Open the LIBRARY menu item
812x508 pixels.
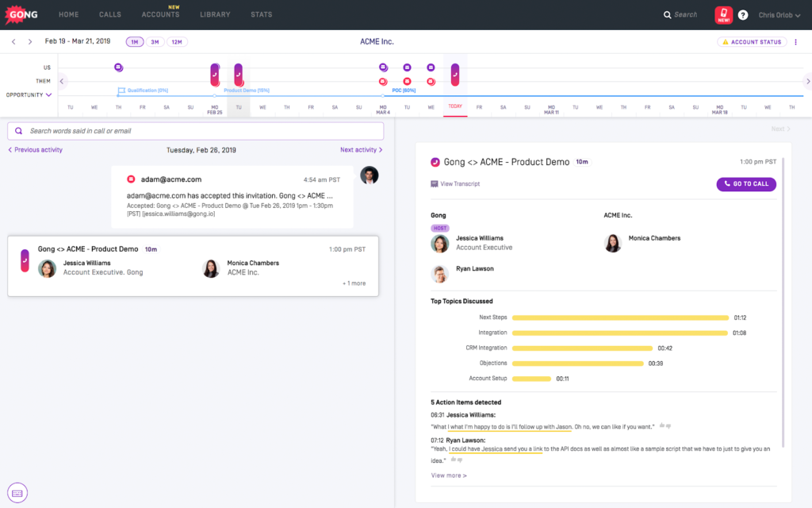(215, 14)
